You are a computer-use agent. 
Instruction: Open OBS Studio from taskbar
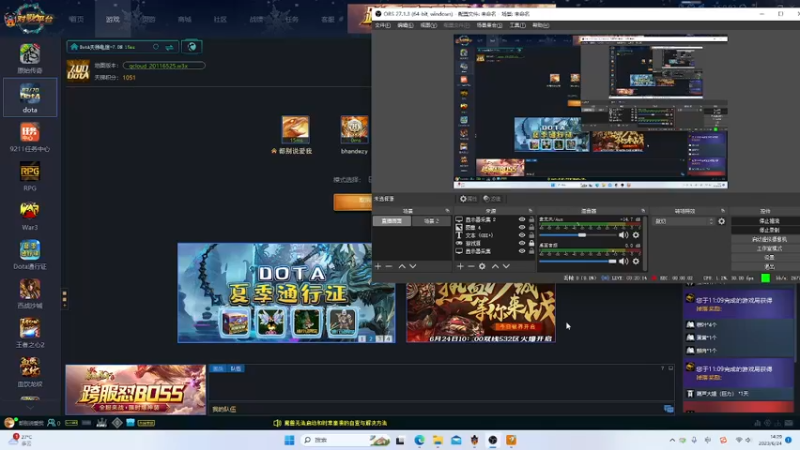493,440
